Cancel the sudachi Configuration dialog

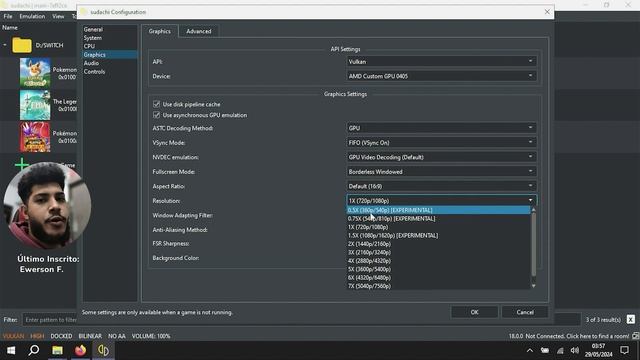(x=525, y=312)
